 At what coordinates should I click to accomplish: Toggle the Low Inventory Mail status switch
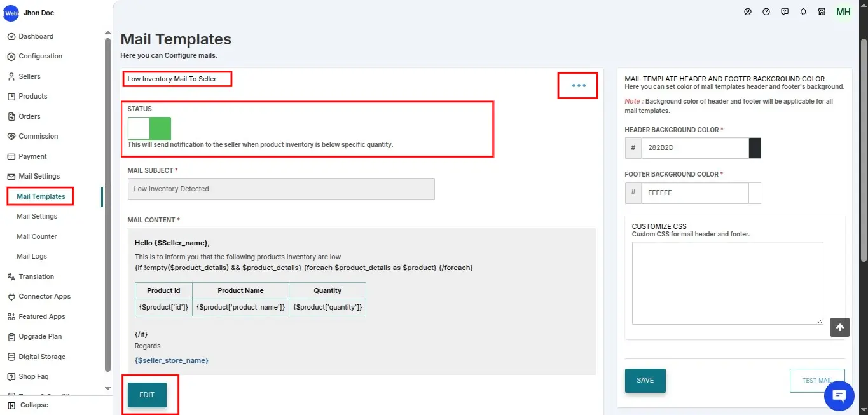click(149, 128)
